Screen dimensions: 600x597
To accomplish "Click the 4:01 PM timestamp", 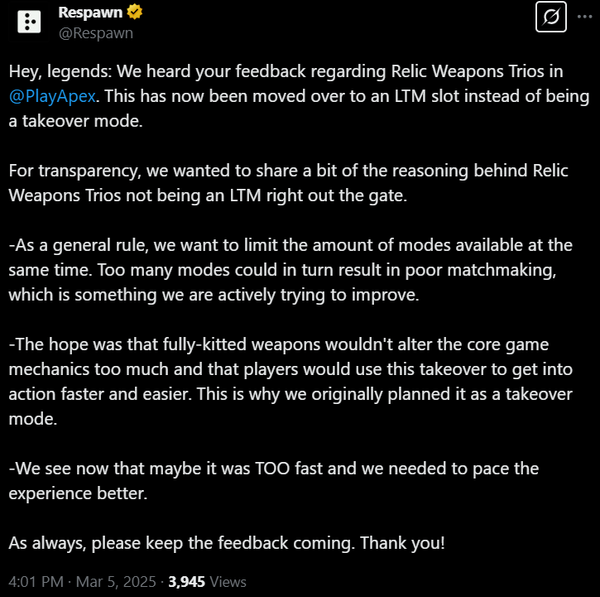I will pos(36,582).
